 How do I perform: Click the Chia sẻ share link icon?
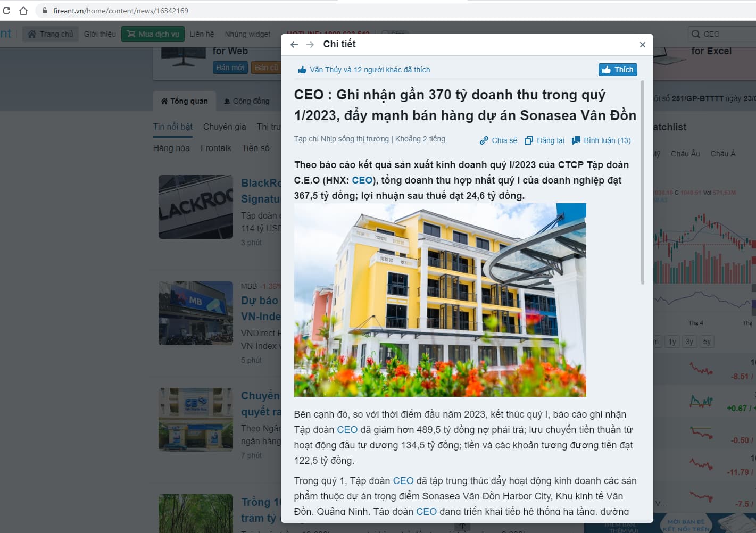tap(484, 140)
